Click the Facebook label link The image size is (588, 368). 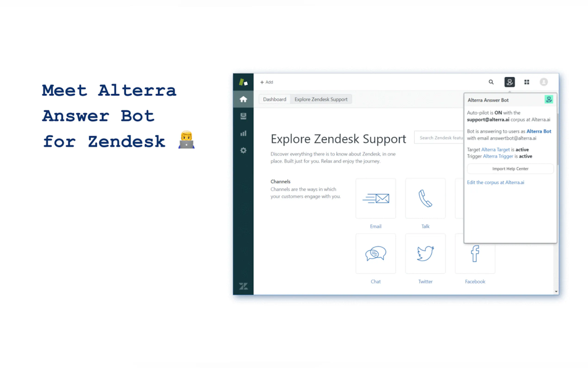475,282
